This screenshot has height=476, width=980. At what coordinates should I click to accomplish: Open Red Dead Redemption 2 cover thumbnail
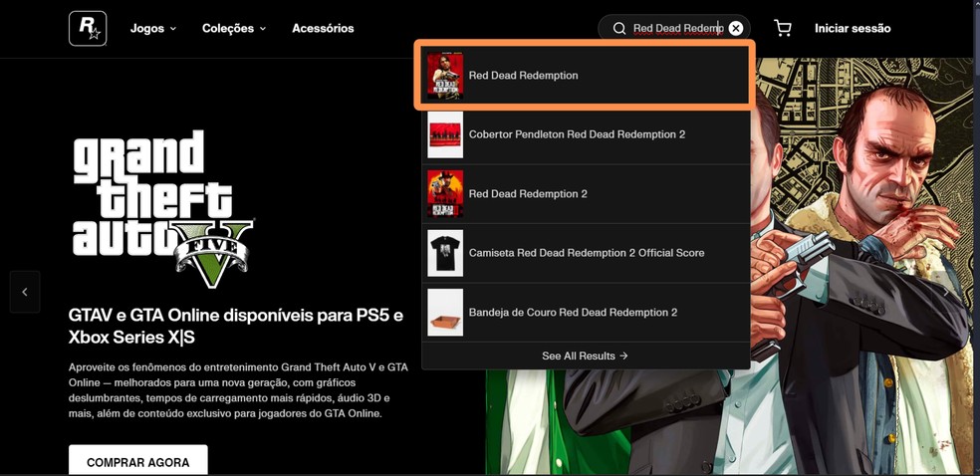(x=445, y=193)
